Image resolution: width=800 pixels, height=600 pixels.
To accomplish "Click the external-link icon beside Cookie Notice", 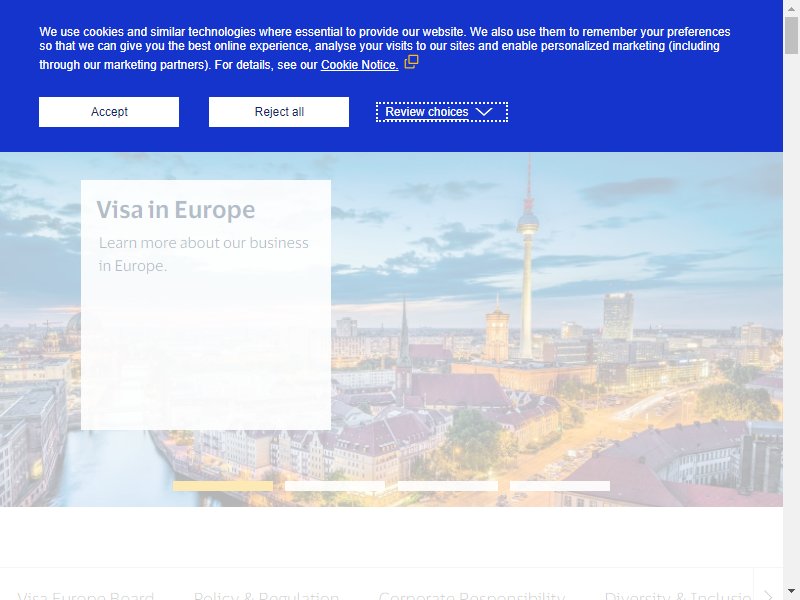I will point(411,62).
